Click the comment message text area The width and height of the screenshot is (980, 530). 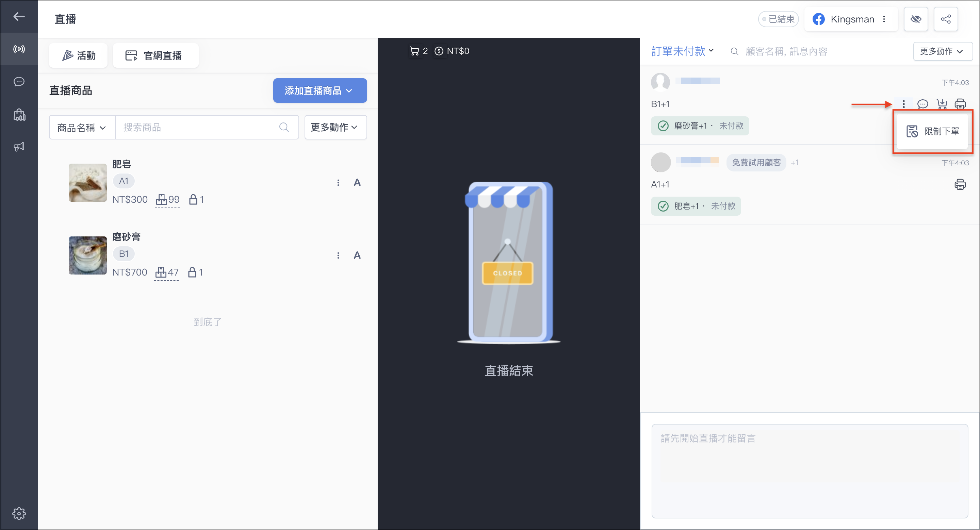(x=810, y=471)
